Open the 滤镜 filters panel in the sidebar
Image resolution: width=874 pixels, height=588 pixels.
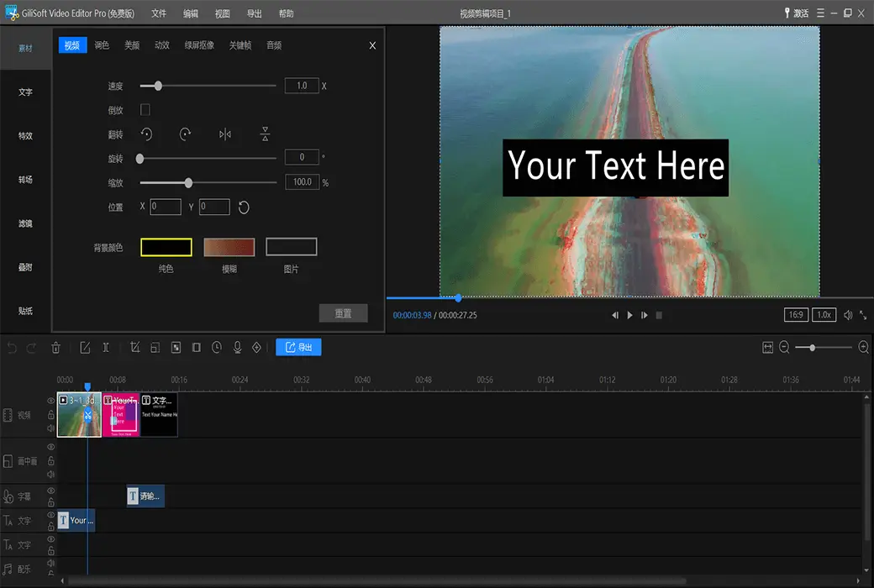25,223
